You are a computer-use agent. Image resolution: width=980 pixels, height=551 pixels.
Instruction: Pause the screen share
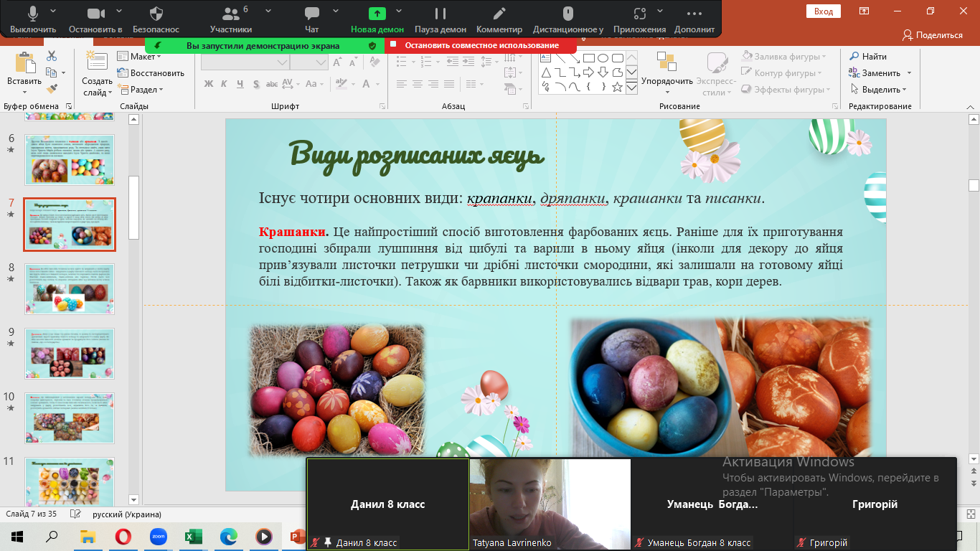(x=440, y=19)
